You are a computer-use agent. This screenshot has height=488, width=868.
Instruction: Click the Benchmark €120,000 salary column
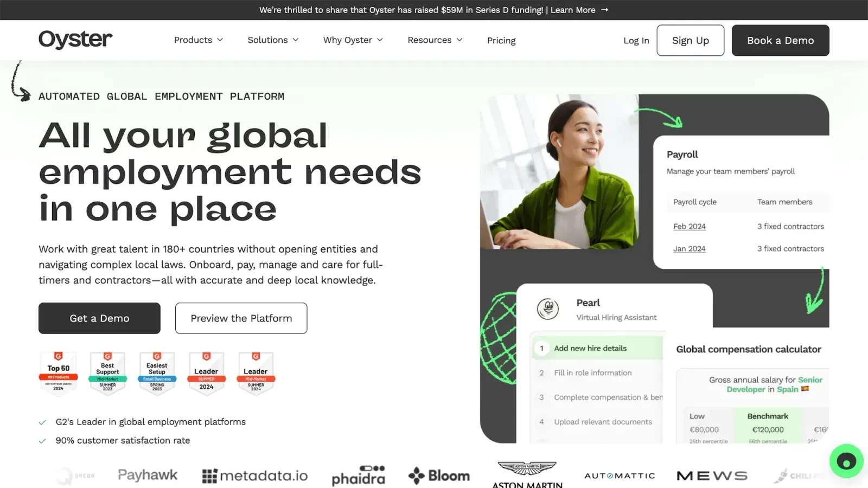point(768,426)
